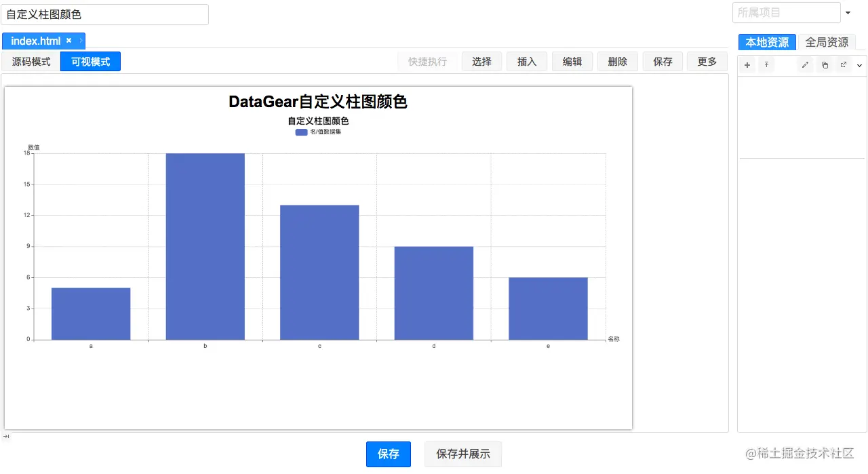The width and height of the screenshot is (868, 474).
Task: Select the 全局资源 global resources tab
Action: tap(827, 42)
